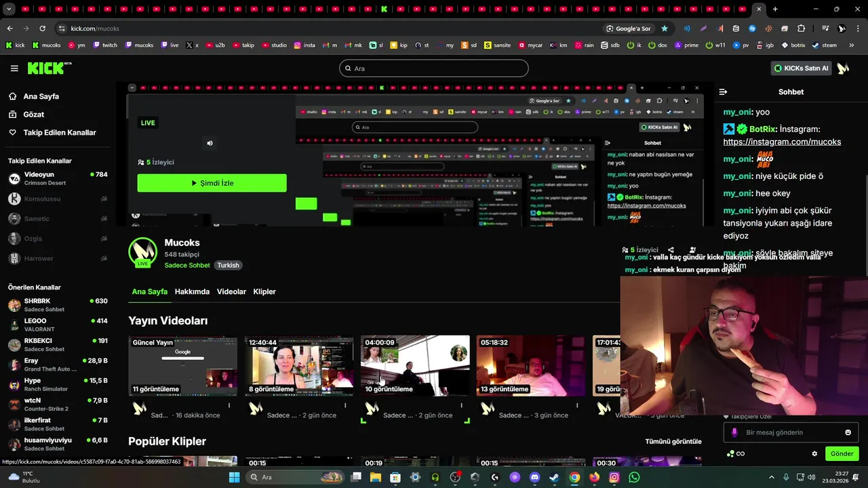This screenshot has width=868, height=488.
Task: Open options menu for 3 gün önce video
Action: pos(577,405)
